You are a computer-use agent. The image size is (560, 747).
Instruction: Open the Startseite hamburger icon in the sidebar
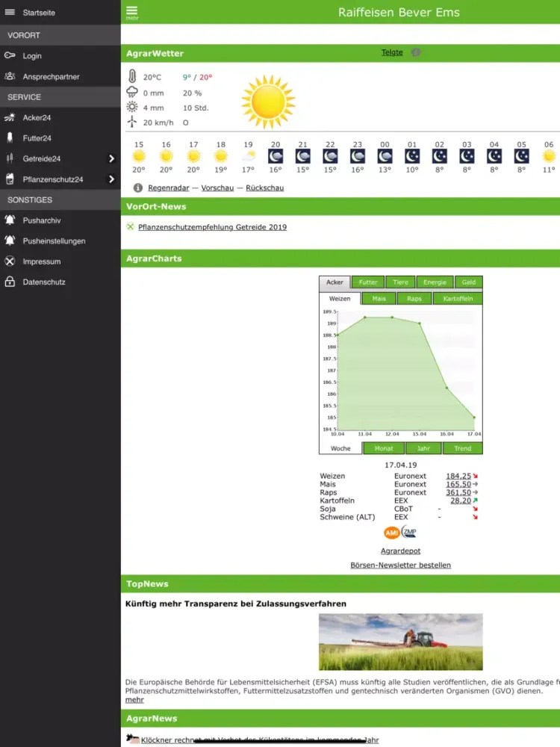(10, 13)
